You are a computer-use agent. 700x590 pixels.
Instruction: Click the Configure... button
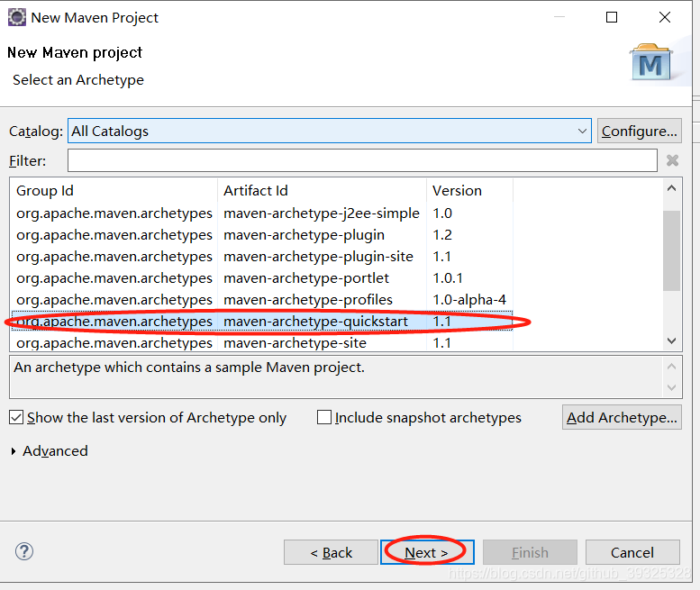pyautogui.click(x=640, y=131)
